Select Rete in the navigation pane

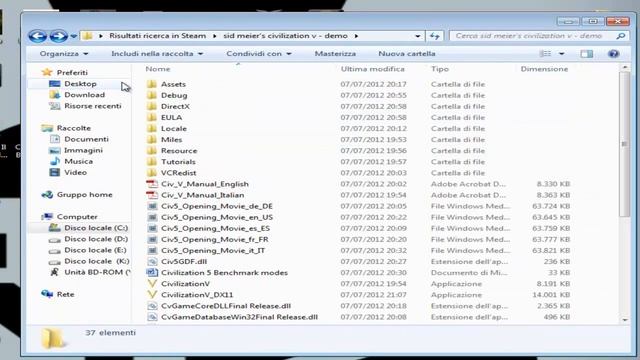65,294
